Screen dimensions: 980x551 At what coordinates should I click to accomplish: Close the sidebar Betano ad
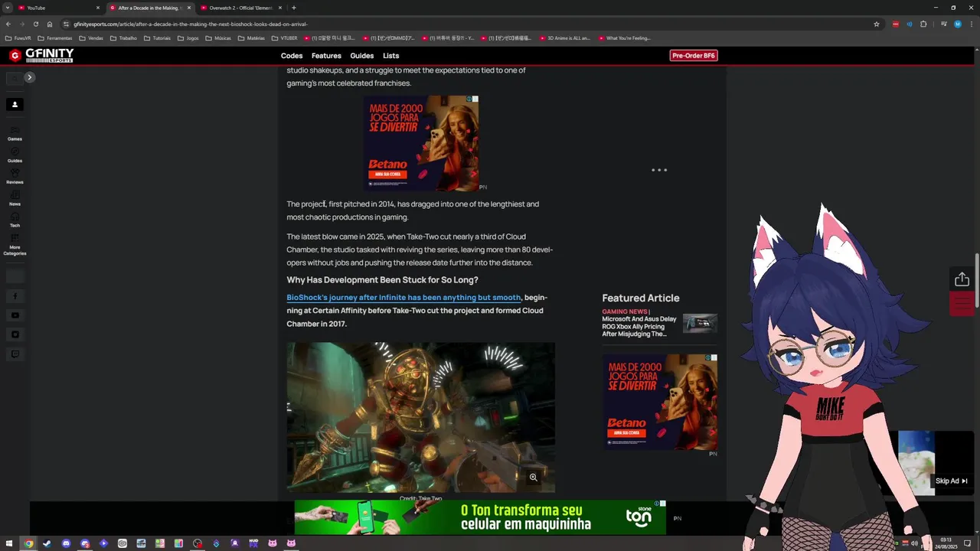(714, 357)
